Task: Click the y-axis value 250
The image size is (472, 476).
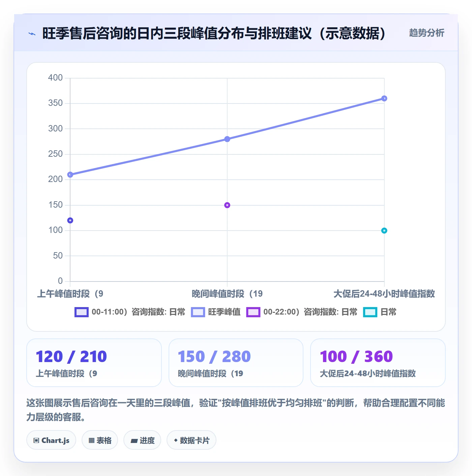Action: [55, 154]
